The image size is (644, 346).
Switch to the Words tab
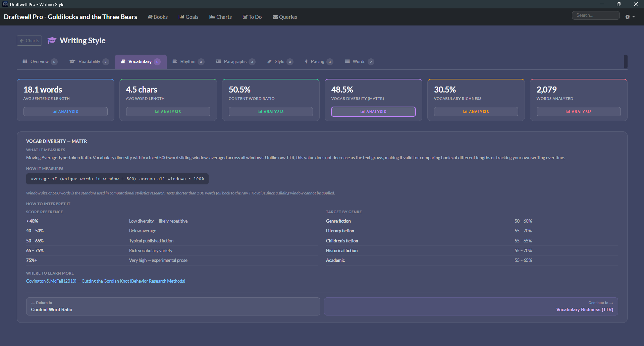point(359,62)
